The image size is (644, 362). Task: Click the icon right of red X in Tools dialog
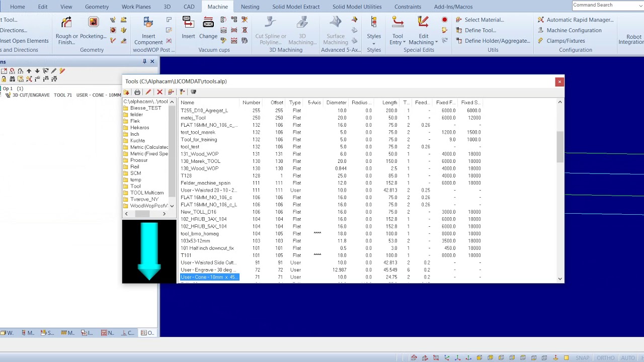pyautogui.click(x=171, y=92)
